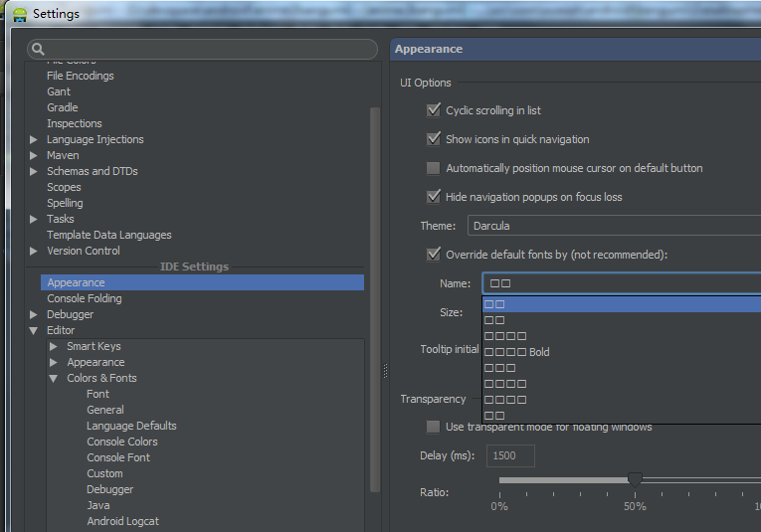Click the transparency Ratio slider handle
The image size is (761, 532).
[x=634, y=479]
